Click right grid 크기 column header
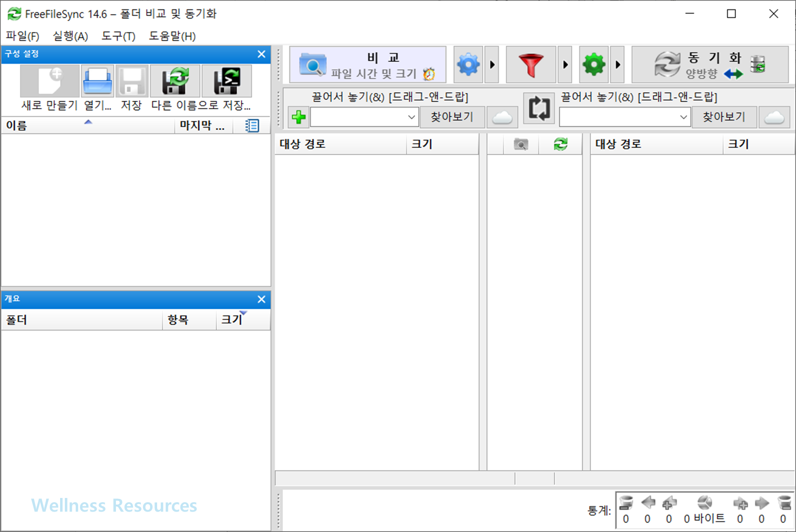 [x=759, y=144]
